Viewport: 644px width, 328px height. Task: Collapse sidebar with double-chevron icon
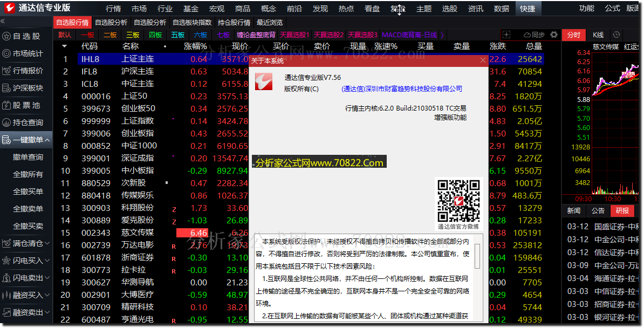coord(3,22)
